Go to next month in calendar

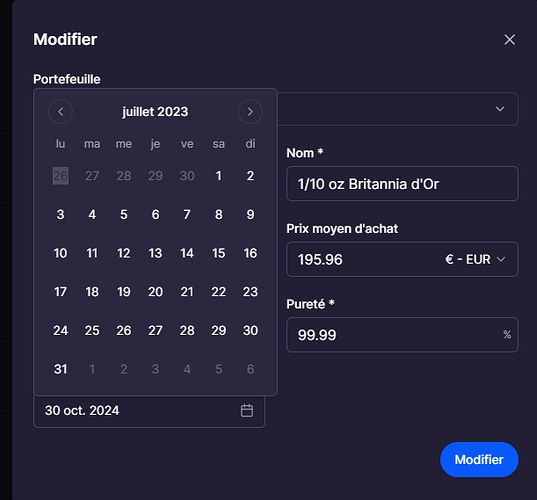250,112
